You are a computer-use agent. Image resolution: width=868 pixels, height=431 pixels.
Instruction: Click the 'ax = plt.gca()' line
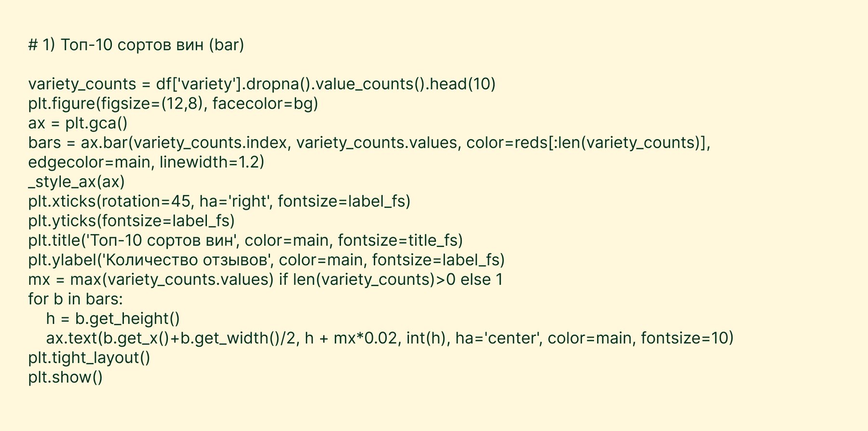click(x=78, y=123)
